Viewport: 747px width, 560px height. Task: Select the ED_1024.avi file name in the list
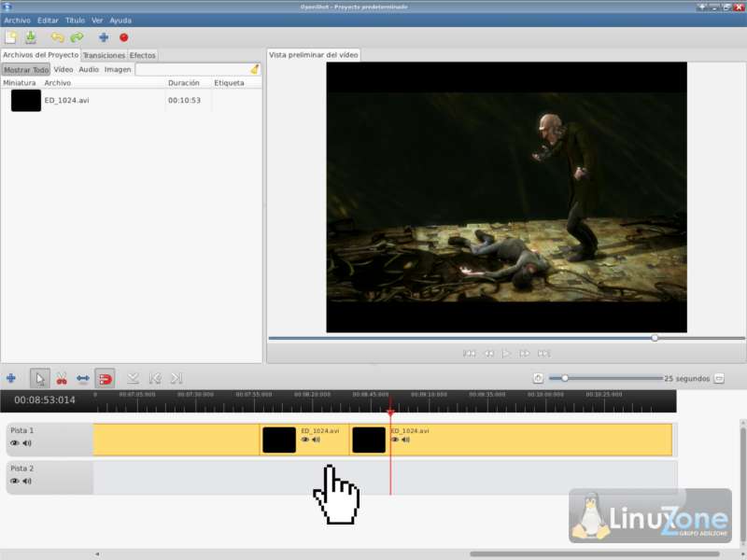66,101
